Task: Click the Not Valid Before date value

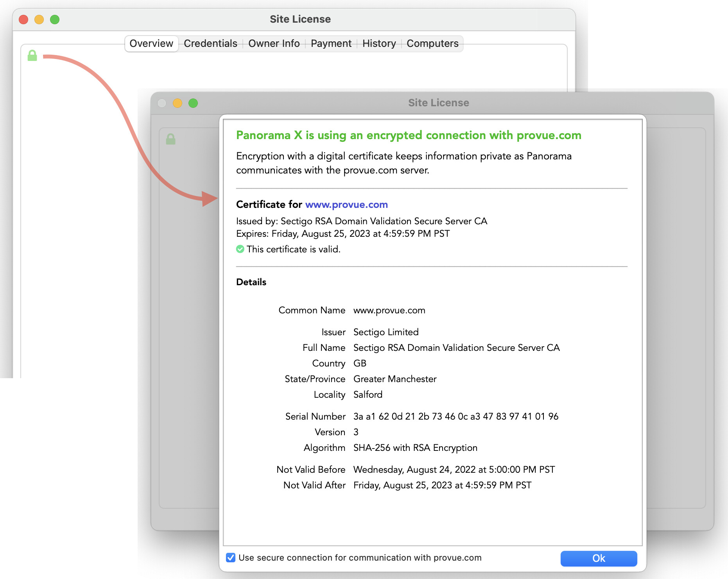Action: (454, 470)
